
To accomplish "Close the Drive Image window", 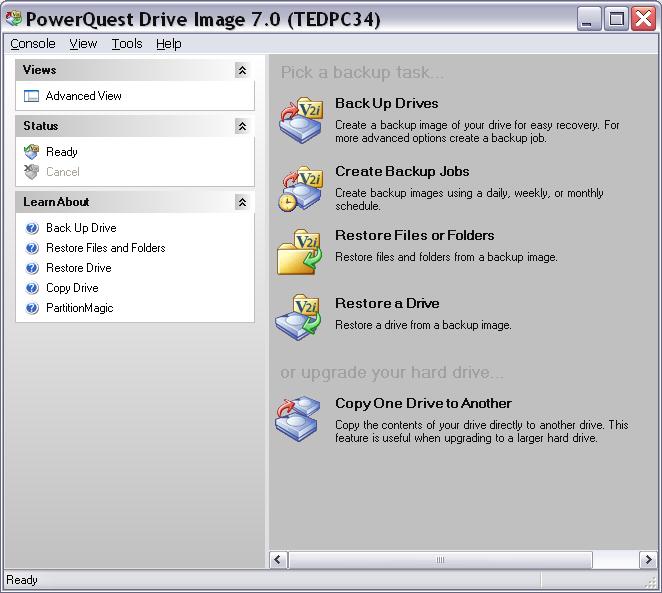I will (x=643, y=19).
